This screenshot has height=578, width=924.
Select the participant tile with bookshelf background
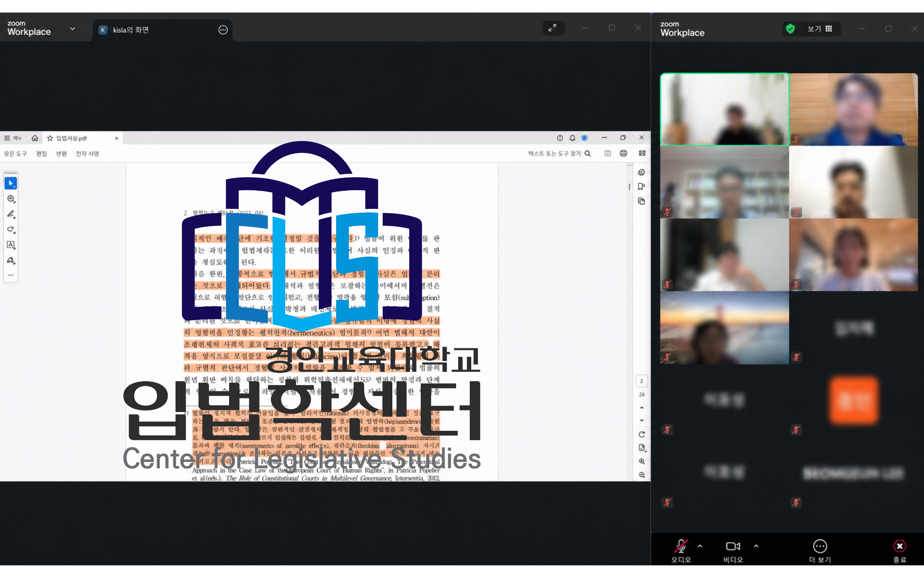725,182
